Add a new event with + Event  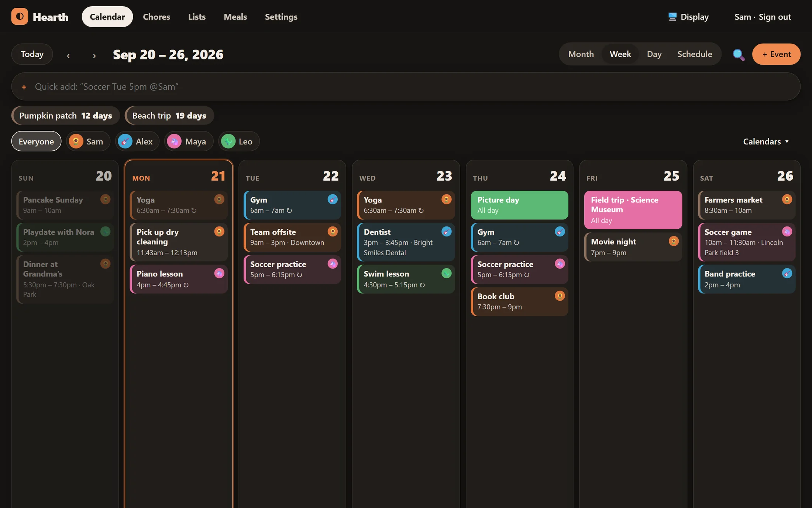click(776, 54)
